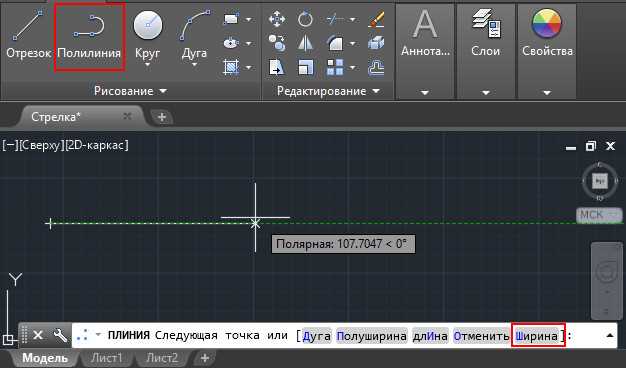Viewport: 626px width, 368px height.
Task: Activate the Offset tool
Action: 376,67
